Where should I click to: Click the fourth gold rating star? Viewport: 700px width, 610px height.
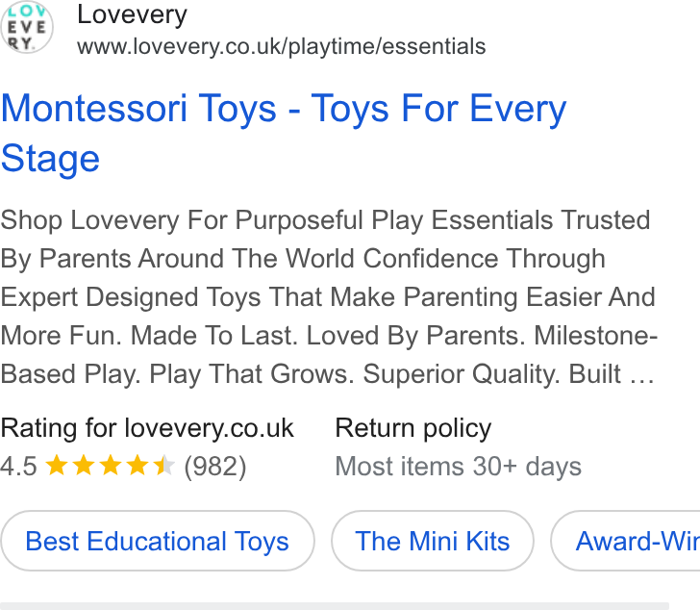click(x=137, y=466)
